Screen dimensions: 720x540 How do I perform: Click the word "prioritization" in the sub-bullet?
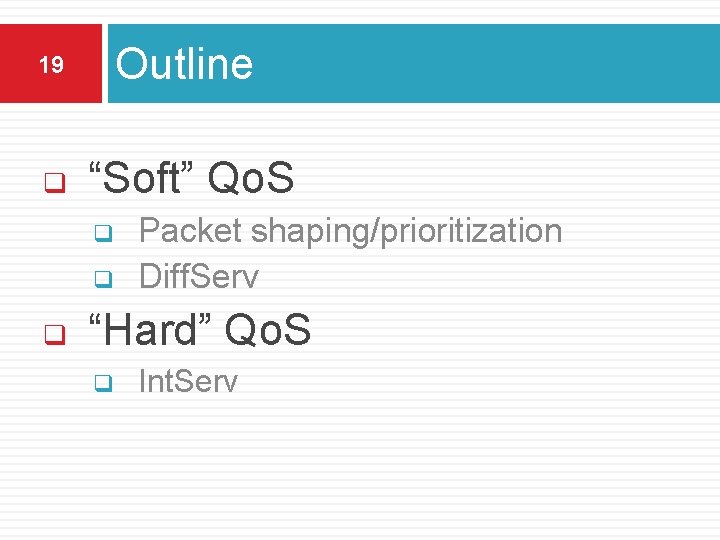click(472, 232)
